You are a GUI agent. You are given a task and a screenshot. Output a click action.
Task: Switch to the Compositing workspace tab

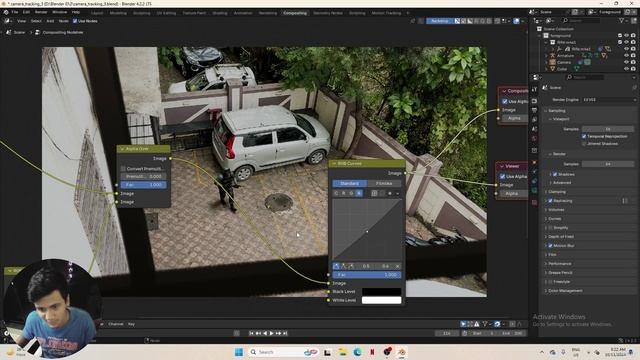(x=295, y=13)
